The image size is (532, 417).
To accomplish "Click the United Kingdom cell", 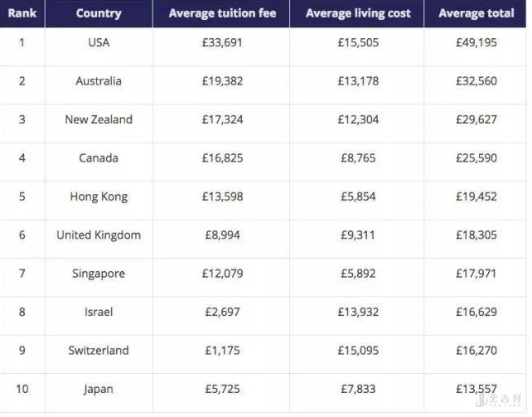I will 99,235.
